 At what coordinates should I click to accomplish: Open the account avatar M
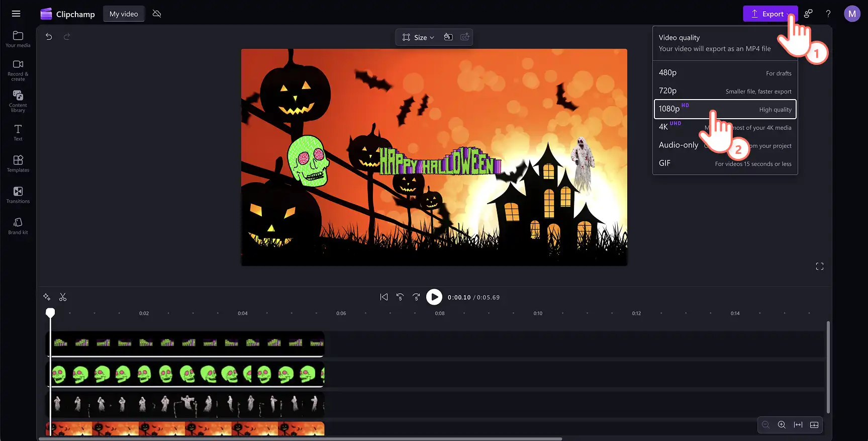(852, 14)
